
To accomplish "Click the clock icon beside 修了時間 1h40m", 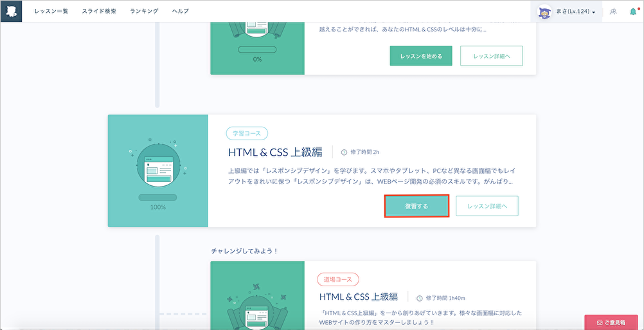I will (x=420, y=298).
